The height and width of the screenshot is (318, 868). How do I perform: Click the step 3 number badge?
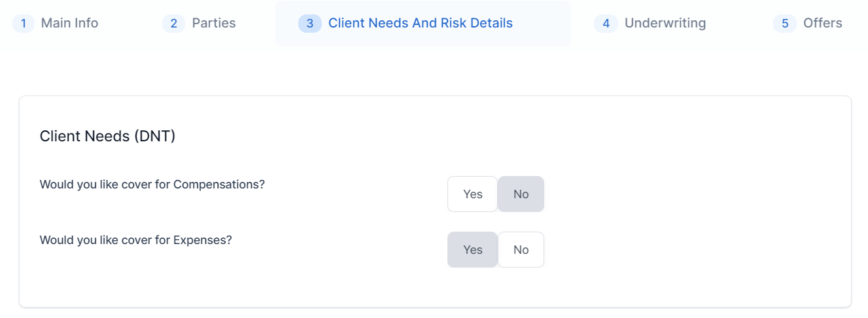[x=309, y=24]
